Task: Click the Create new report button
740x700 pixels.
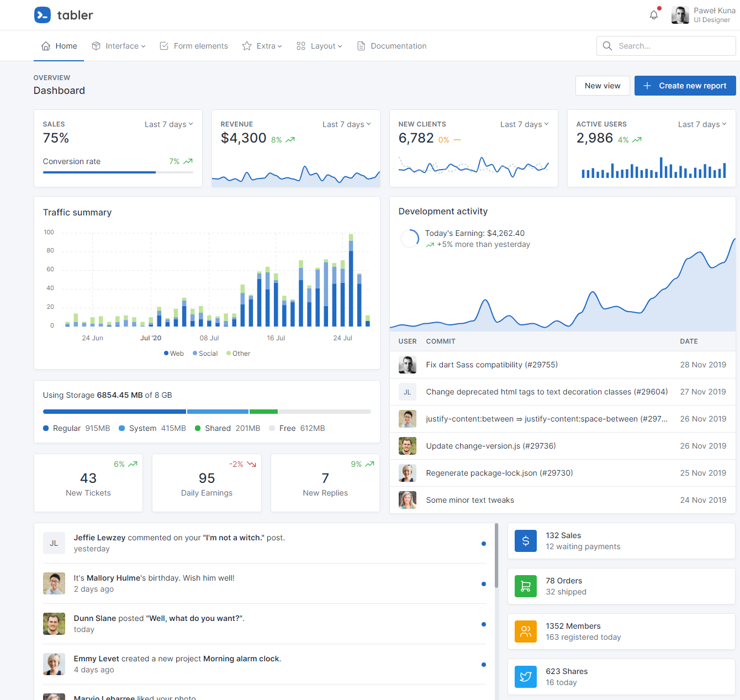Action: coord(685,86)
